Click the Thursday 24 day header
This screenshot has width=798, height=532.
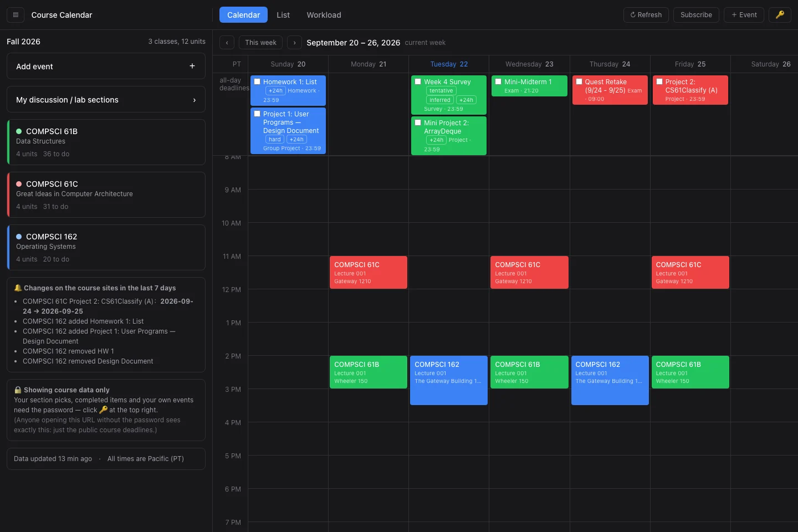610,64
